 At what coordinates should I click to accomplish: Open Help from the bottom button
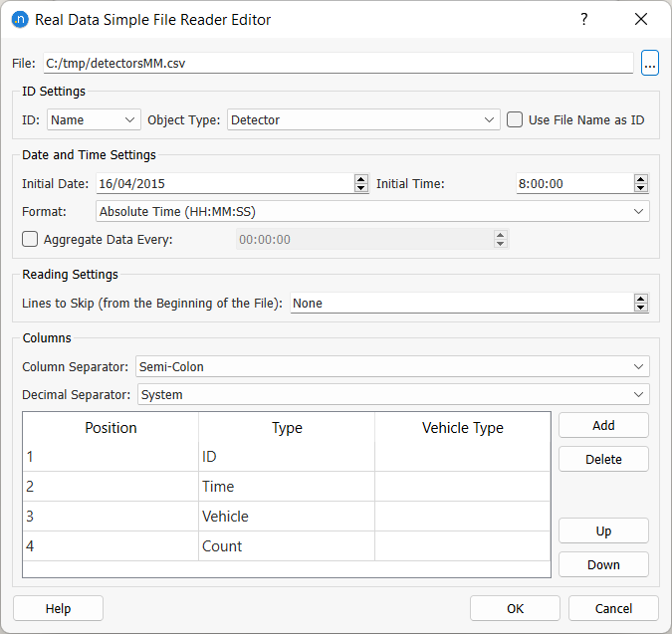coord(58,608)
